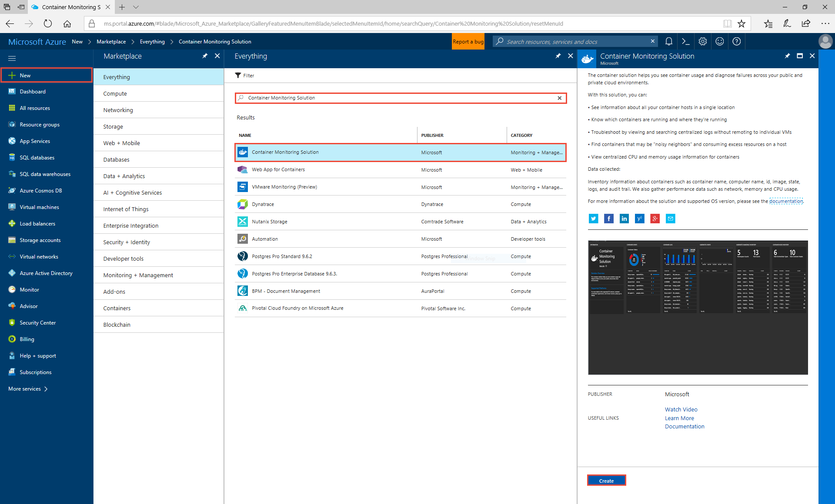Click the New menu item in left sidebar
Image resolution: width=835 pixels, height=504 pixels.
(24, 75)
